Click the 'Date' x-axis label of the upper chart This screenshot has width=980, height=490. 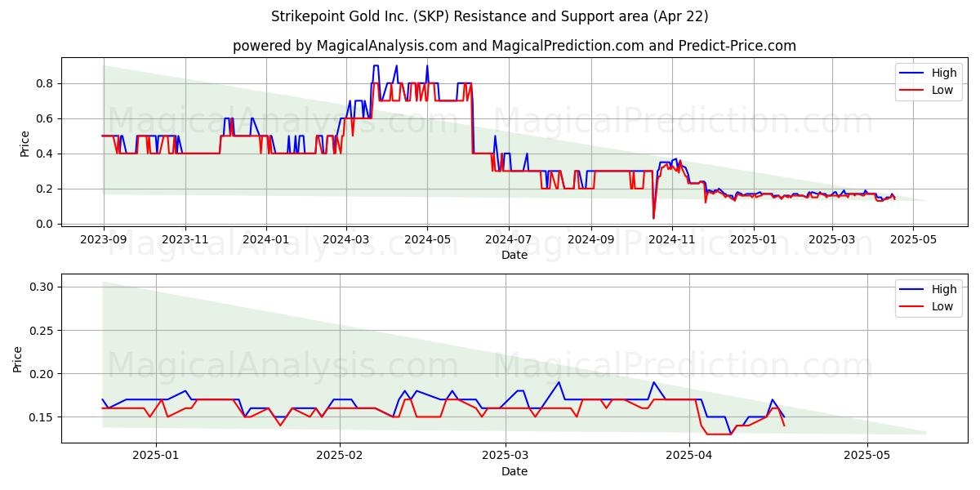tap(514, 255)
